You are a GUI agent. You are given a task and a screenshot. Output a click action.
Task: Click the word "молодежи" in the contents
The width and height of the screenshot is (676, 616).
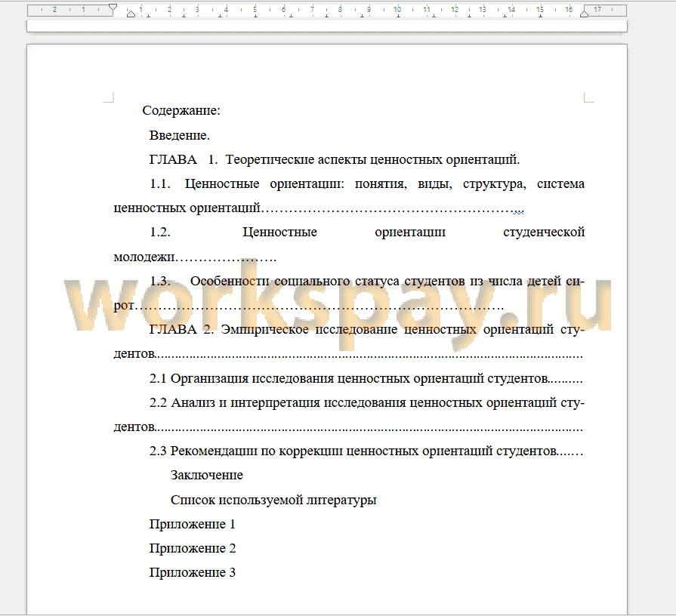(x=144, y=257)
